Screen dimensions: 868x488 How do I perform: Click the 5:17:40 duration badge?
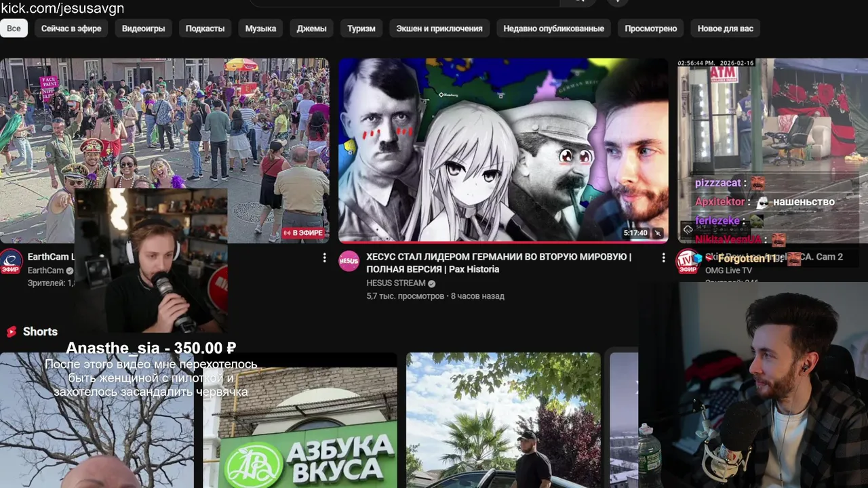point(635,233)
